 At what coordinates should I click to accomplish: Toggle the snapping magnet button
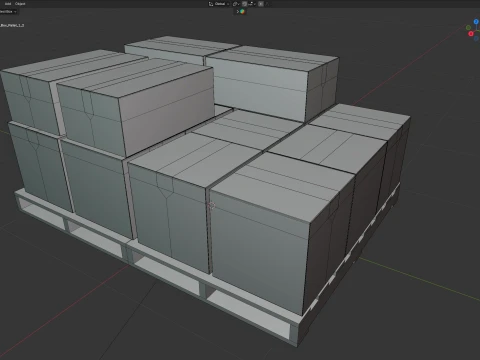245,4
